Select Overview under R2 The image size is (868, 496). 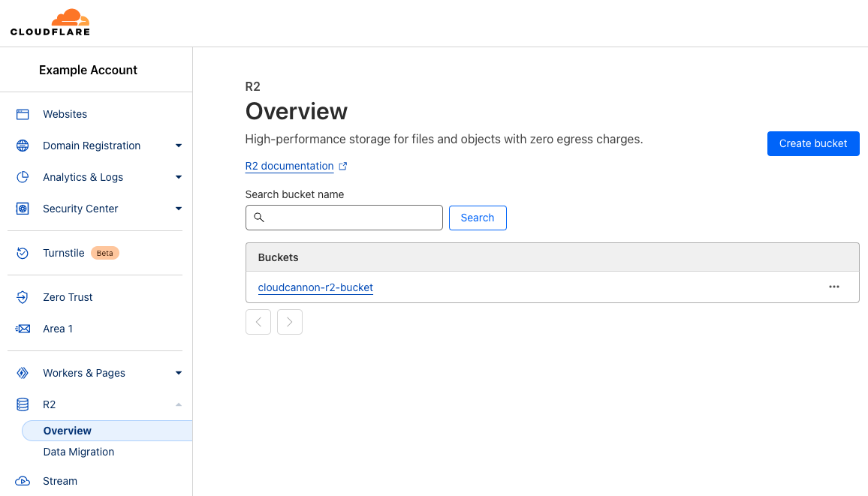(x=68, y=430)
